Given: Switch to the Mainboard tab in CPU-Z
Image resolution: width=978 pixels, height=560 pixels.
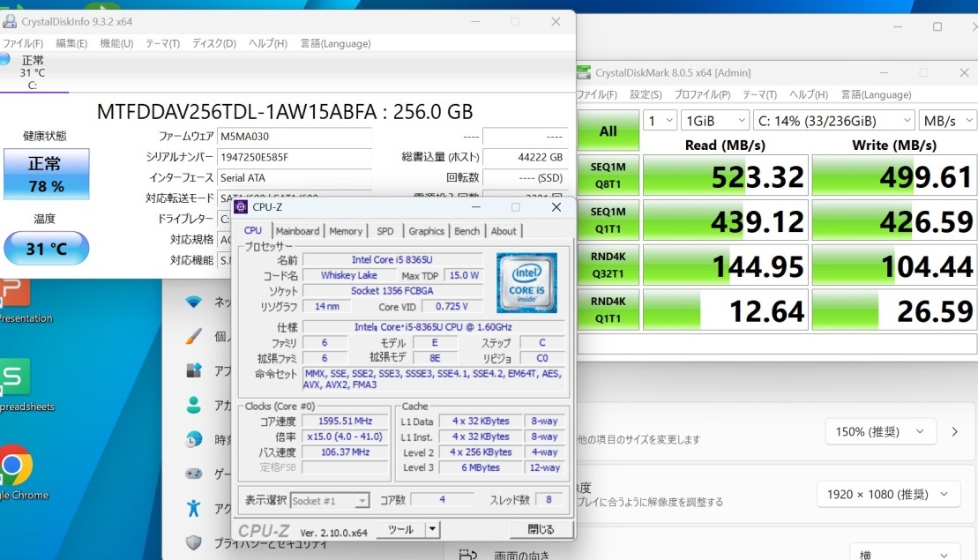Looking at the screenshot, I should [x=297, y=231].
